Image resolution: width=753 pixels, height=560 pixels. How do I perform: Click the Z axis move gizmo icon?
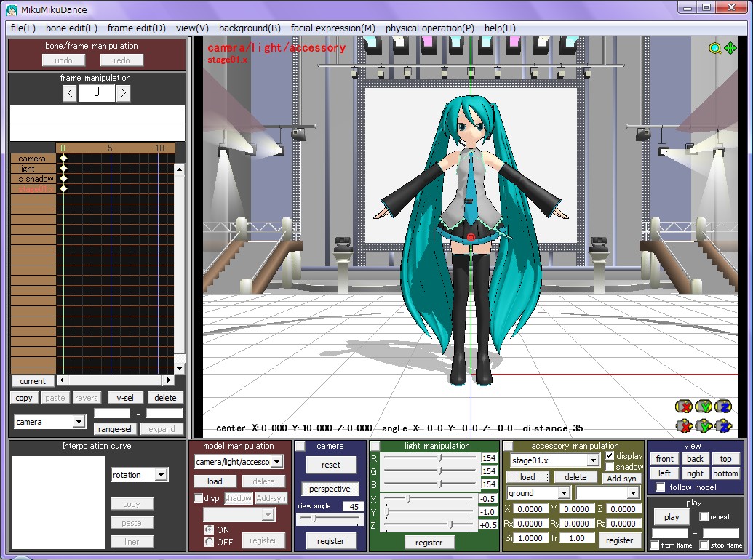723,425
